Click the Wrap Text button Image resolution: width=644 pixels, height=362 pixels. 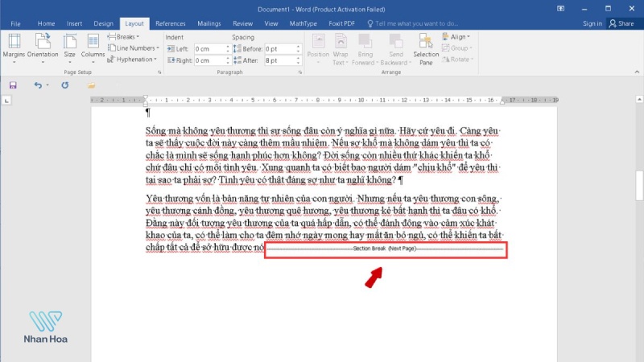pos(340,49)
